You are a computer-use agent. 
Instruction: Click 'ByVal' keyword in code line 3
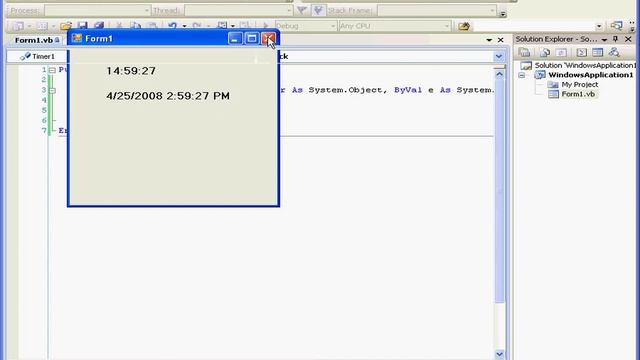[408, 90]
